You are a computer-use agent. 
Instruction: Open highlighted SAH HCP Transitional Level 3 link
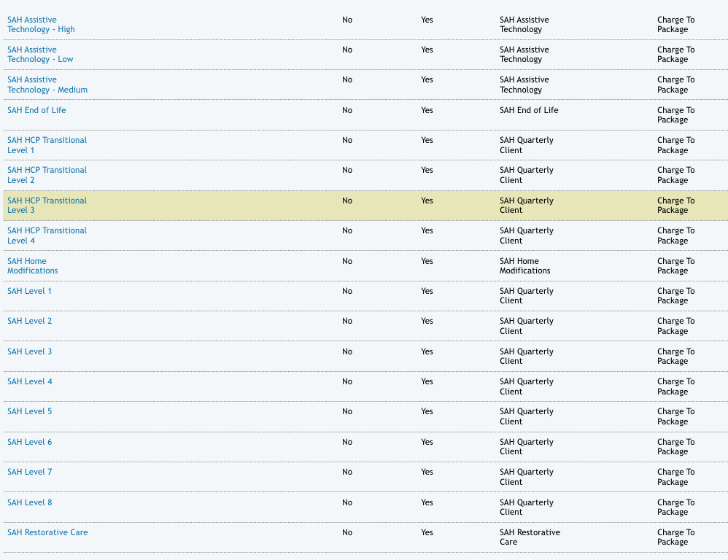(47, 205)
